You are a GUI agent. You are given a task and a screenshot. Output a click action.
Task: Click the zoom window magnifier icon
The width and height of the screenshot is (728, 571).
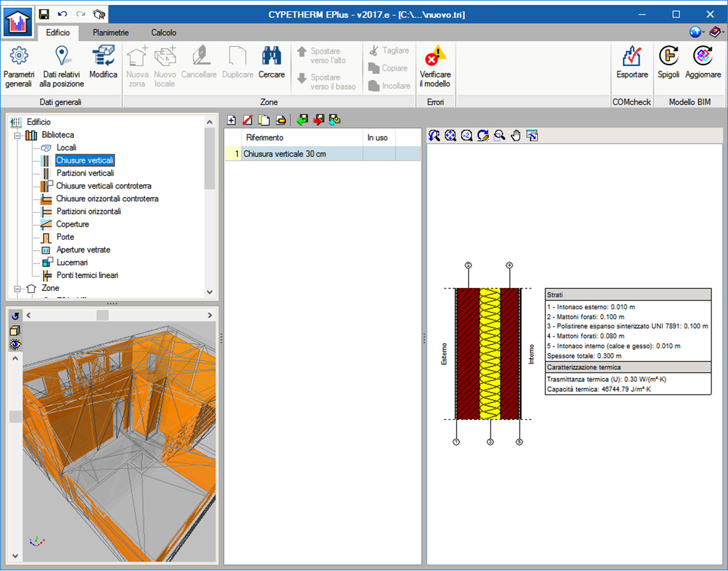coord(500,135)
